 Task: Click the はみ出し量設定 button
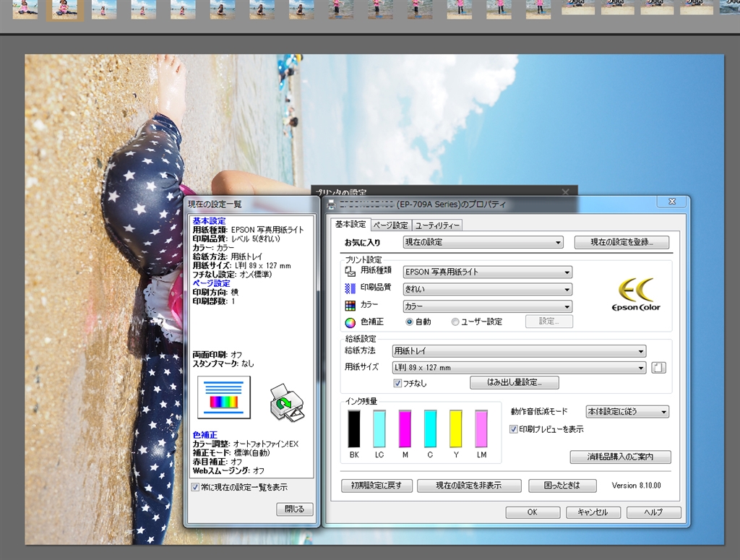(x=515, y=382)
